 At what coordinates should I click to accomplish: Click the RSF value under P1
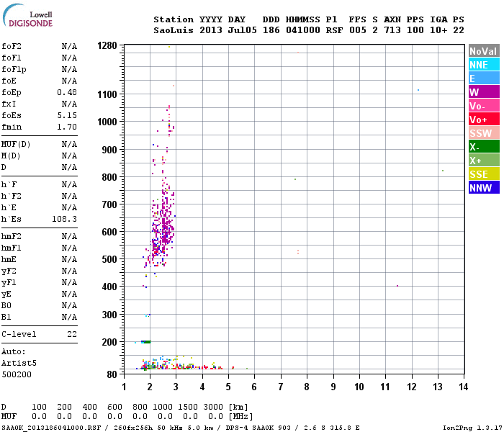click(x=334, y=30)
